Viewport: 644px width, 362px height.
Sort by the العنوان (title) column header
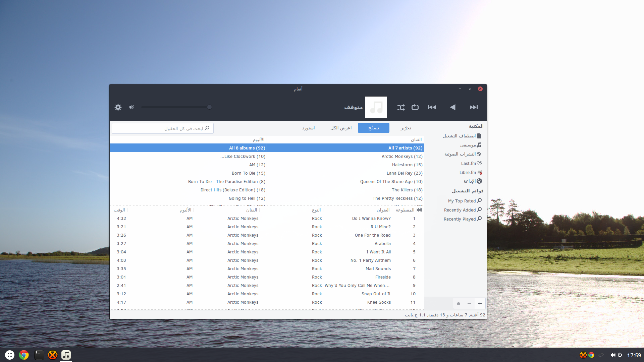pyautogui.click(x=358, y=210)
